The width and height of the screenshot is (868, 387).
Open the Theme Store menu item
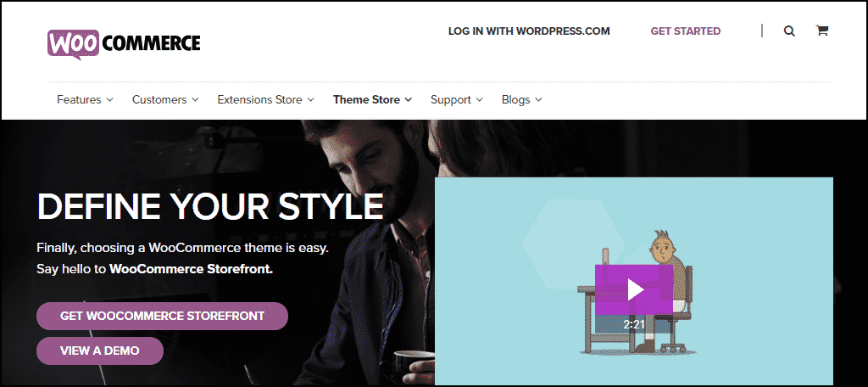(366, 100)
